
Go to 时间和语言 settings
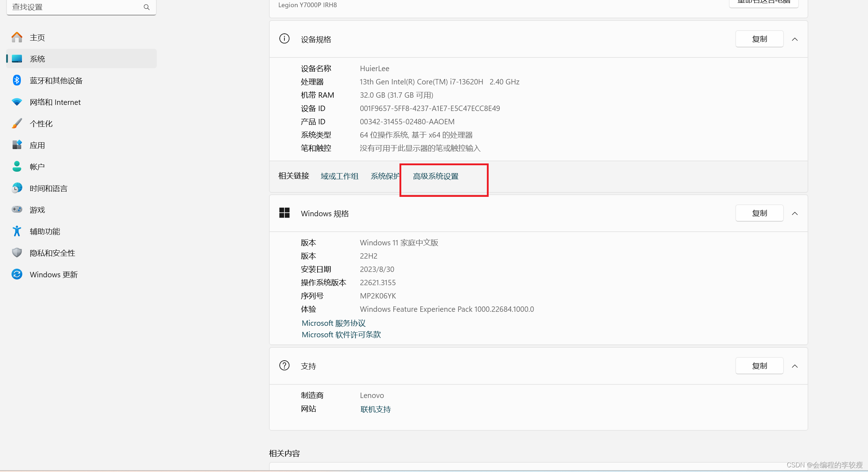81,188
